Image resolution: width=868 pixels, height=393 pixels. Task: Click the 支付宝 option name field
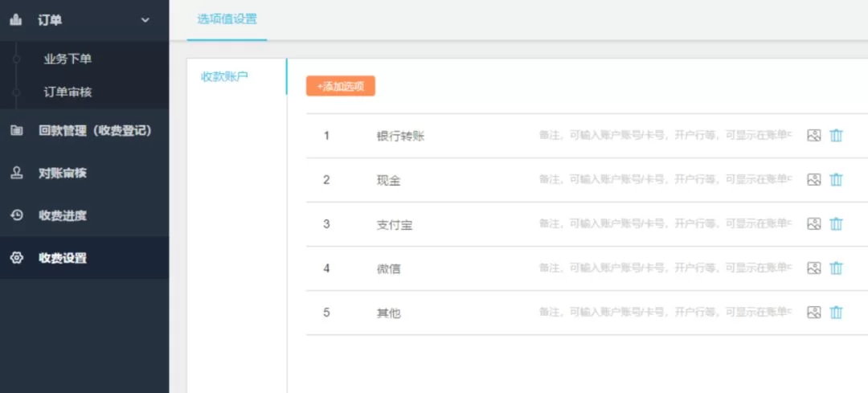coord(395,224)
